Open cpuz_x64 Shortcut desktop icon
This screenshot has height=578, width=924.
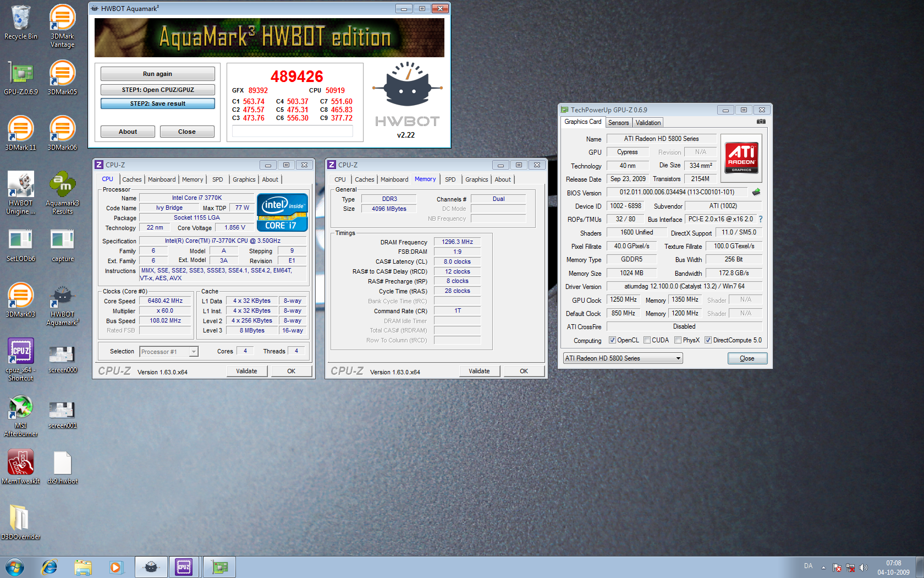coord(21,359)
